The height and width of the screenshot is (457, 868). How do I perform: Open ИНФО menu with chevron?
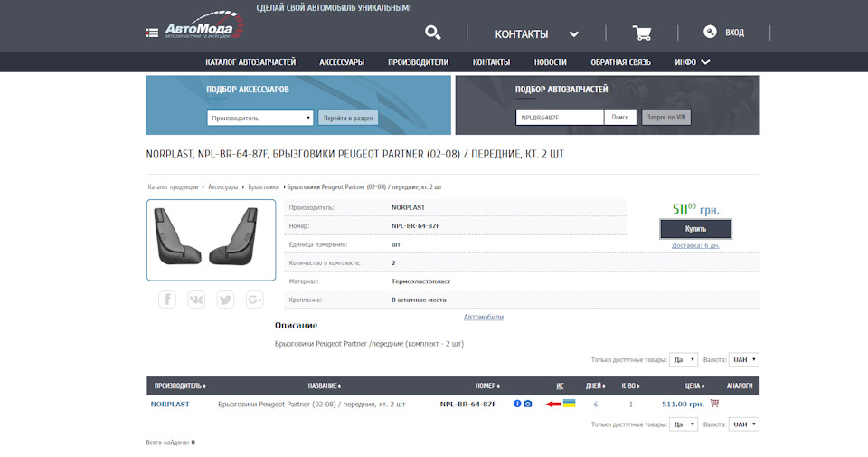tap(692, 62)
